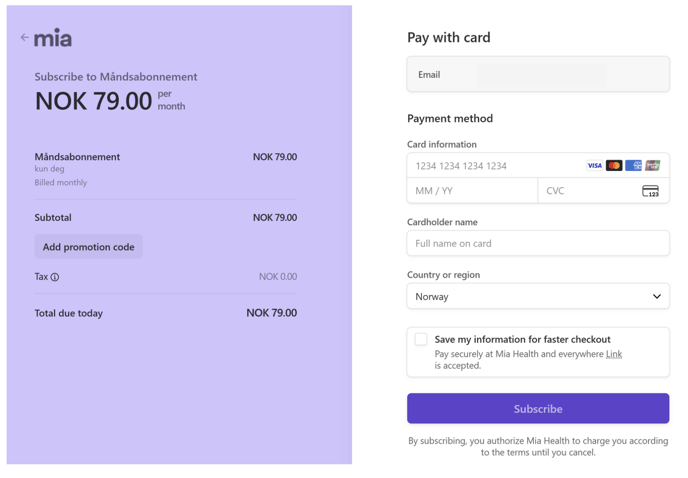Click the Visa card icon

pyautogui.click(x=594, y=166)
